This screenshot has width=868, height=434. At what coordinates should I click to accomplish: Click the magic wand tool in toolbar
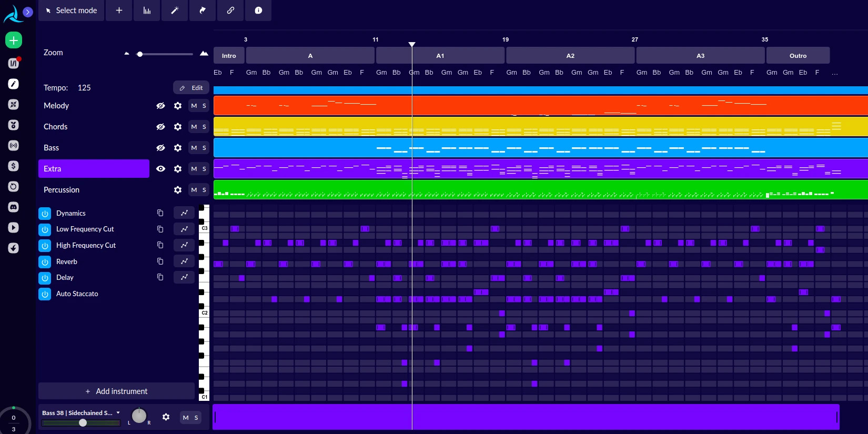click(x=175, y=11)
